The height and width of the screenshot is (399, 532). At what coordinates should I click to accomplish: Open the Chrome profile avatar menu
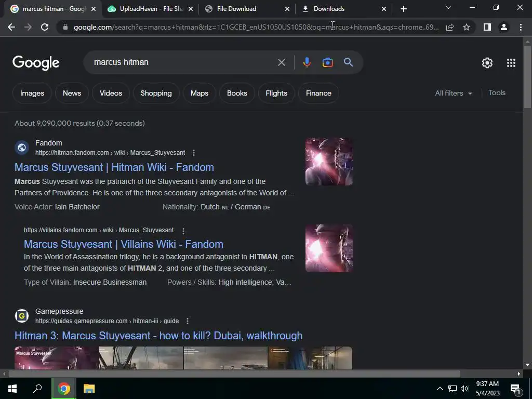coord(504,27)
